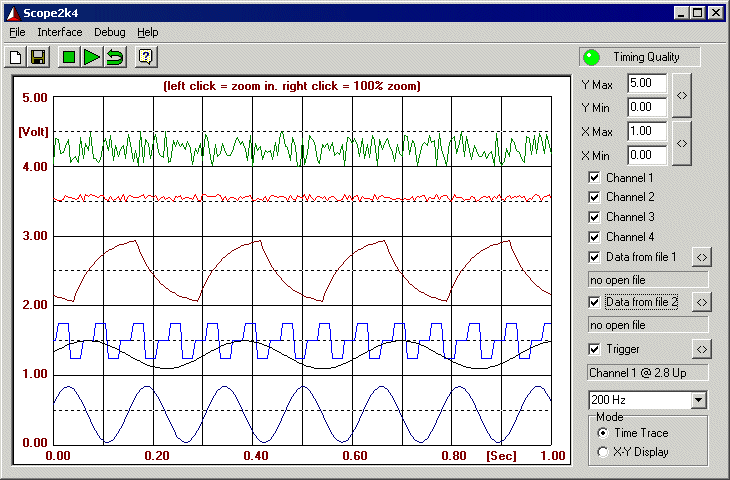Image resolution: width=730 pixels, height=480 pixels.
Task: Select the X-Y Display radio button
Action: point(603,452)
